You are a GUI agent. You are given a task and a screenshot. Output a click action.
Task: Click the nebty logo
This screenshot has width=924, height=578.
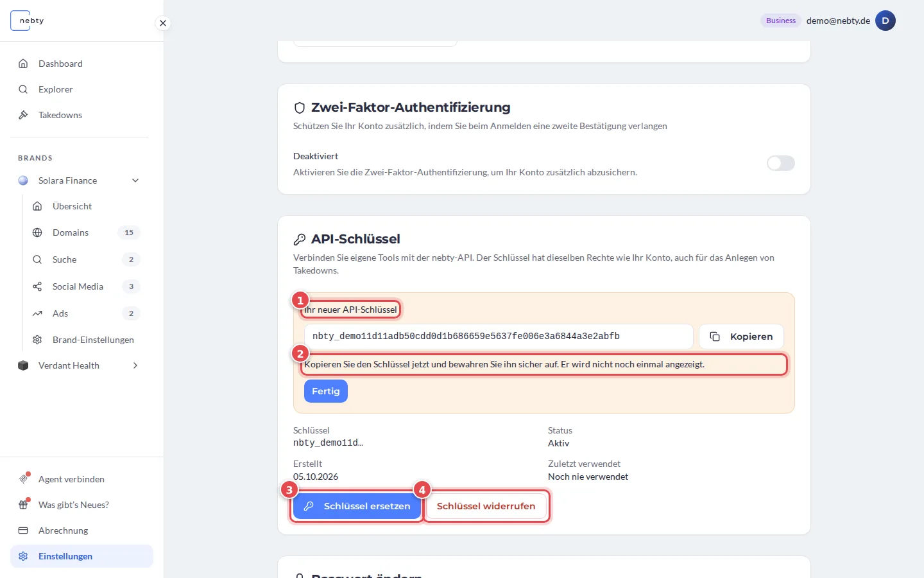[x=28, y=21]
